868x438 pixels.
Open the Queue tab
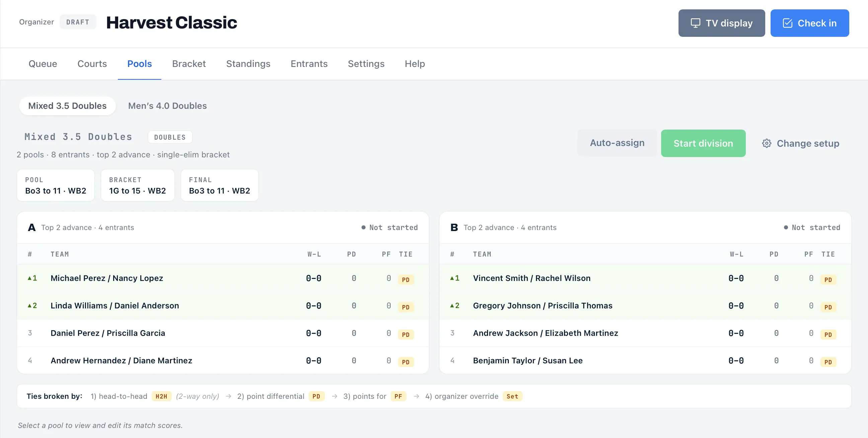click(x=43, y=64)
